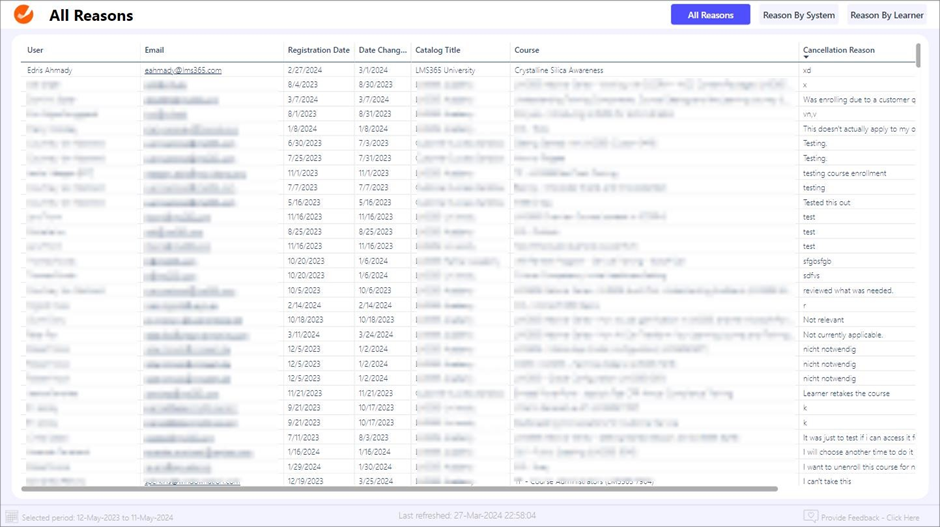Screen dimensions: 940x527
Task: Open the Reason By Learner tab
Action: click(x=886, y=15)
